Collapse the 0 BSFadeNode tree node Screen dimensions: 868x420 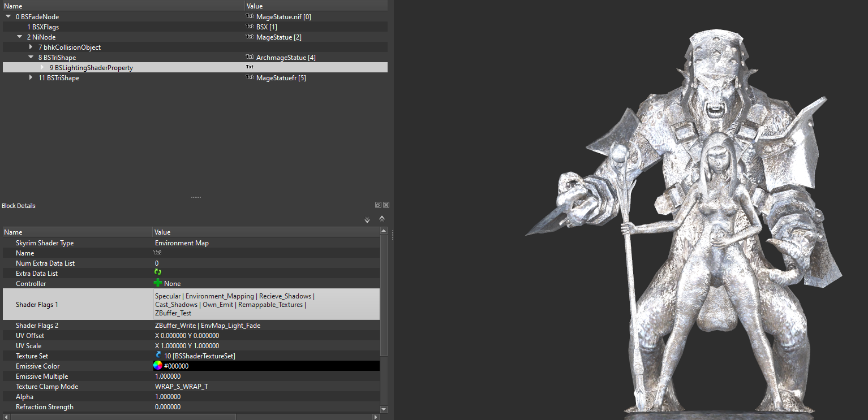coord(8,17)
